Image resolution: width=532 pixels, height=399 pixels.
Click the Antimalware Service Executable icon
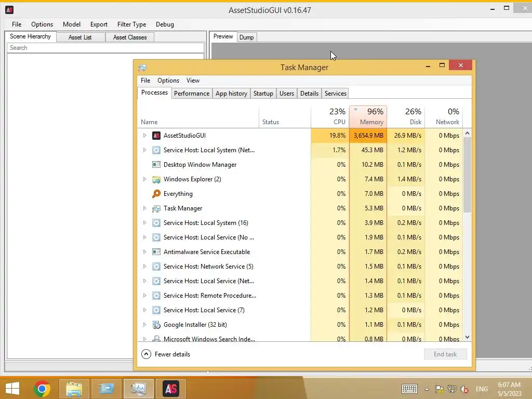[156, 252]
